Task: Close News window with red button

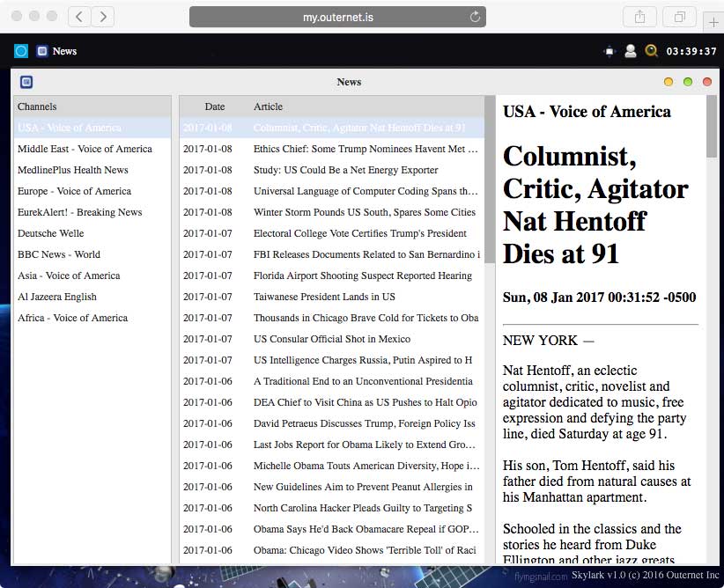Action: coord(707,82)
